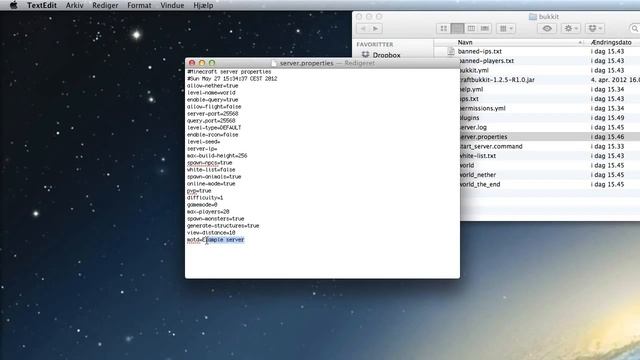
Task: Click the Redigeret status in TextEdit title
Action: pos(359,63)
